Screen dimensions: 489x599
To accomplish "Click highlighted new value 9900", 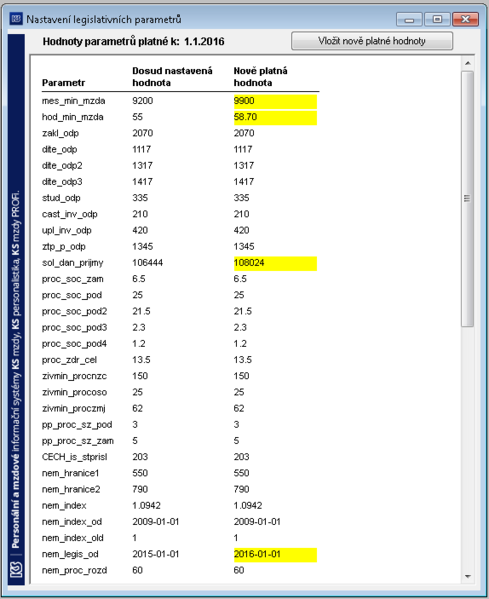I will 275,101.
